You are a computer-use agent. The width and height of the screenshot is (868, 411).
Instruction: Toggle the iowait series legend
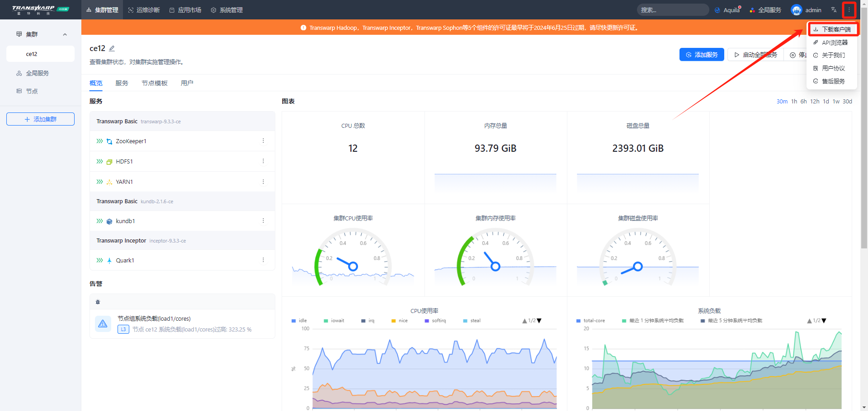[x=334, y=321]
